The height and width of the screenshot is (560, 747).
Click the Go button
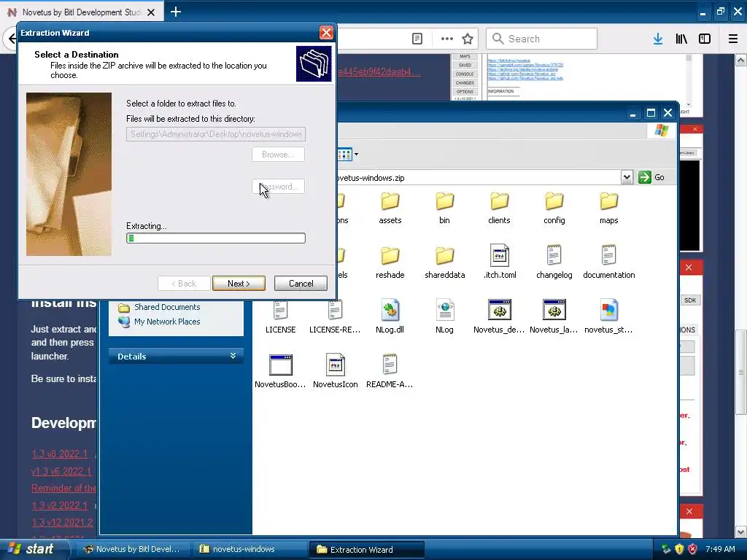point(651,177)
